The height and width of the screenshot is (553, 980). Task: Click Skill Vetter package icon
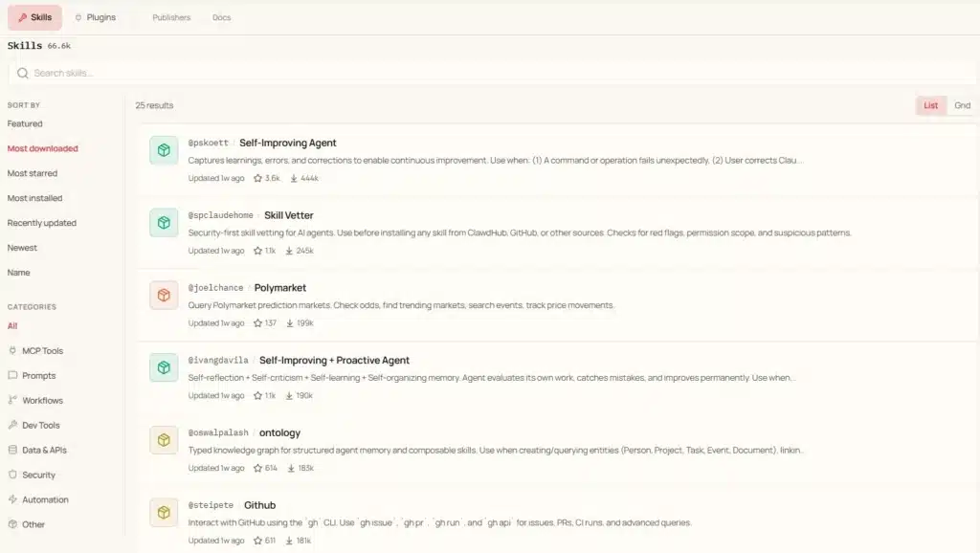coord(164,223)
